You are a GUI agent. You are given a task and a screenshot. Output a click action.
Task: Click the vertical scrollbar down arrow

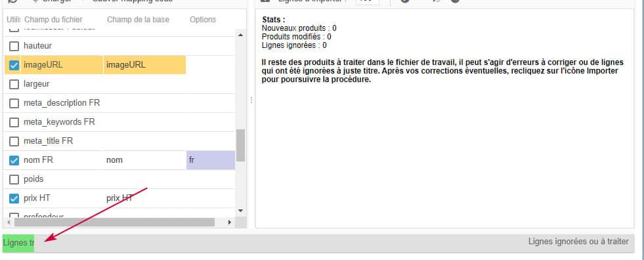click(x=241, y=211)
